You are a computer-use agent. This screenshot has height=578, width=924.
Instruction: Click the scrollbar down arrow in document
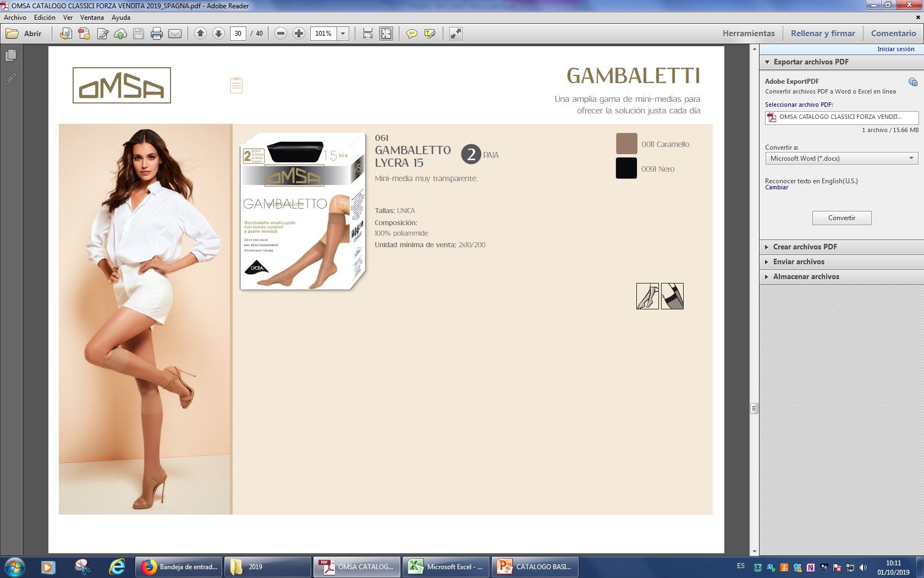pyautogui.click(x=754, y=550)
